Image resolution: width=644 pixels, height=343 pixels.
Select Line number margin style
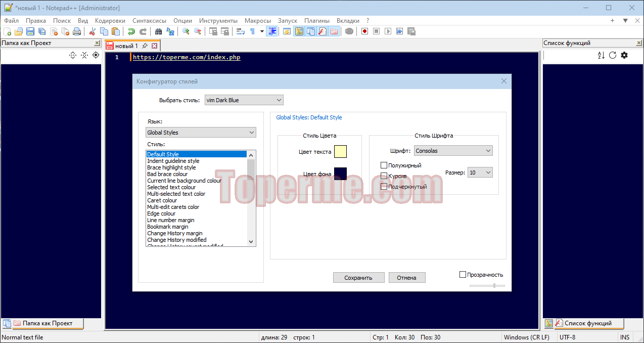coord(196,220)
